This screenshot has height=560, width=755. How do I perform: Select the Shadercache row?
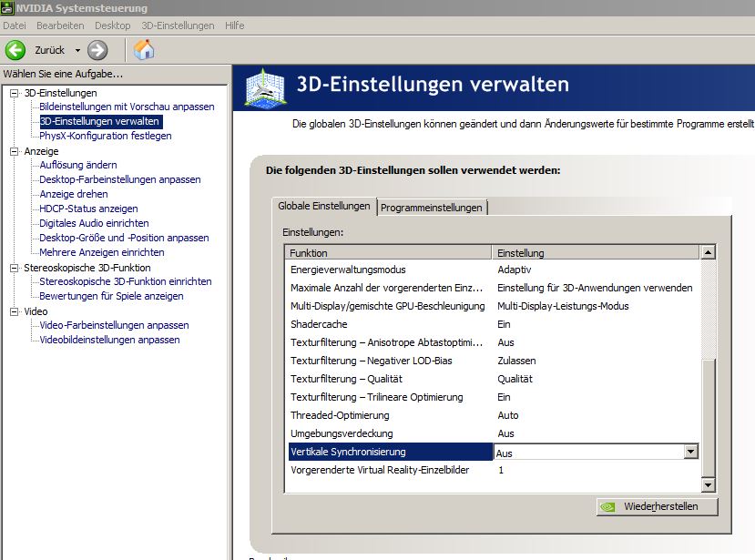492,324
